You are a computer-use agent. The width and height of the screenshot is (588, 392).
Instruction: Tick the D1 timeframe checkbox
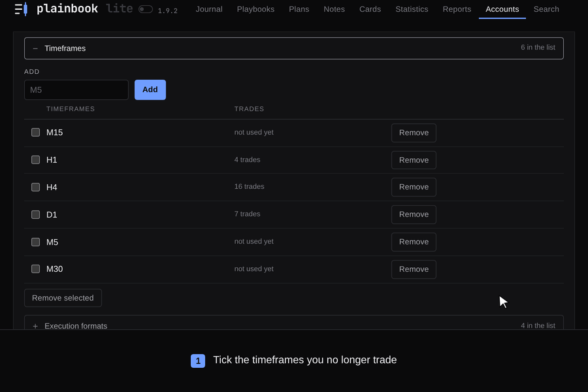(x=36, y=214)
